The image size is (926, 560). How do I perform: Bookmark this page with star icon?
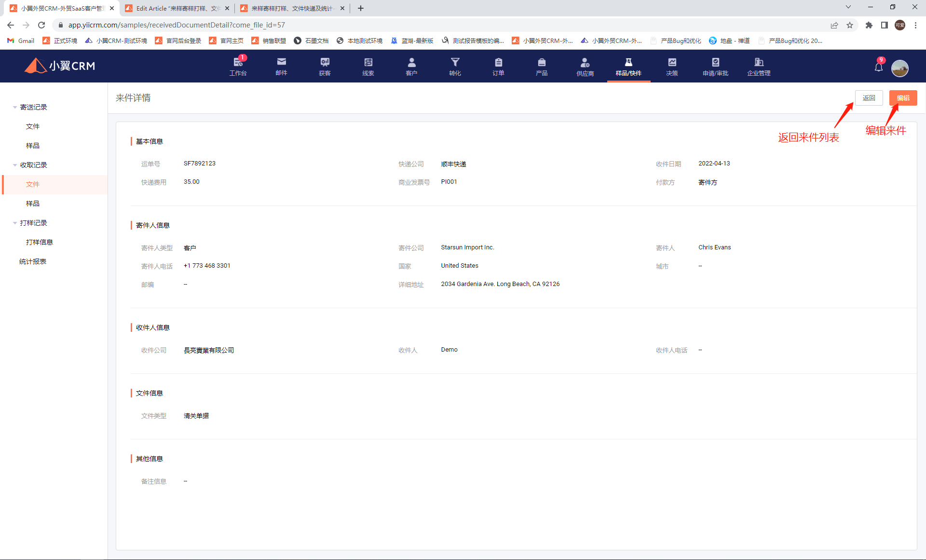point(850,25)
